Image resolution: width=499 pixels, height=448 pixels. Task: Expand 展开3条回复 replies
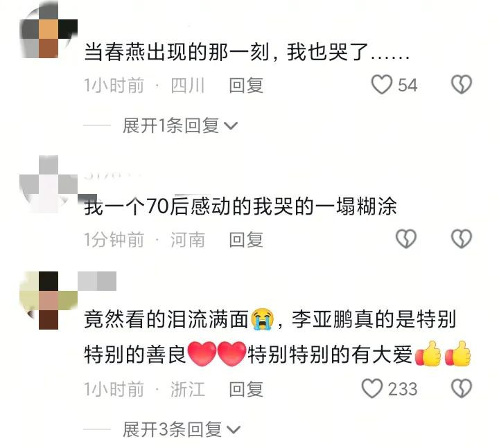point(182,429)
